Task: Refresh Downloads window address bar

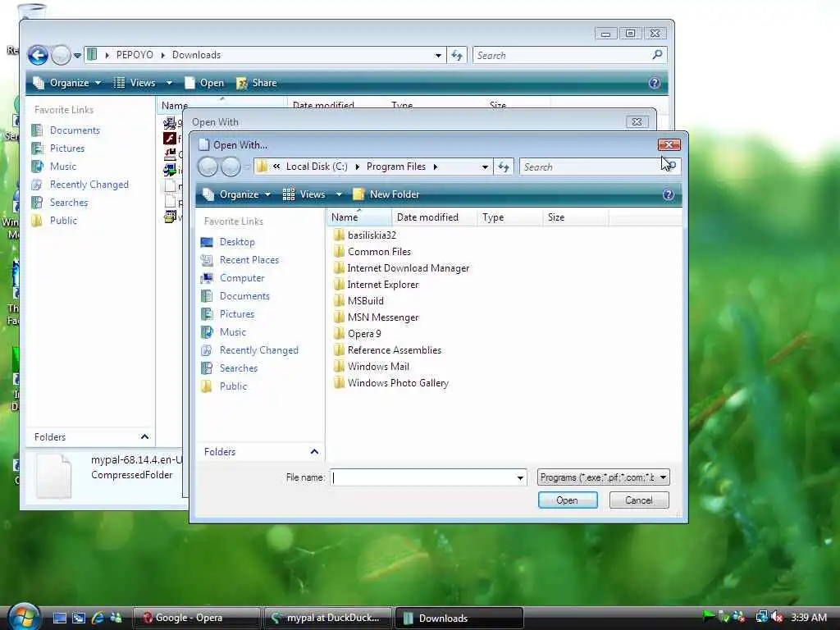Action: 457,55
